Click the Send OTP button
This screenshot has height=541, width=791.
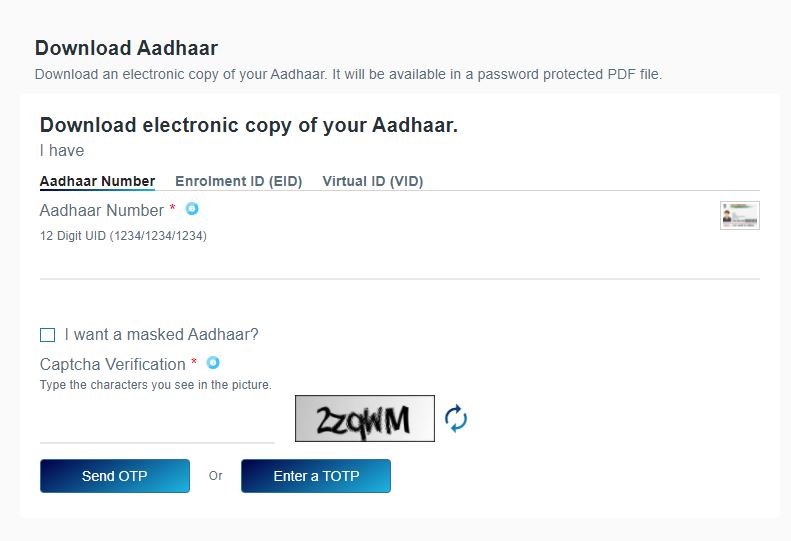coord(115,476)
